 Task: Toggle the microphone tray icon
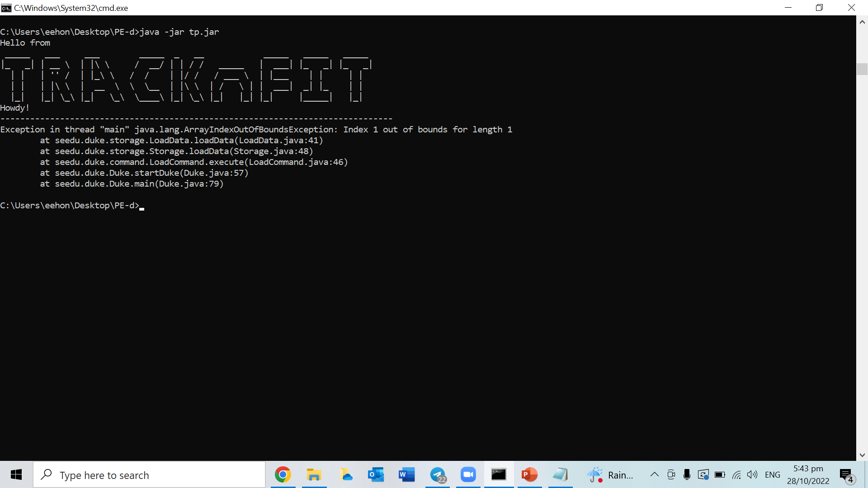coord(687,474)
